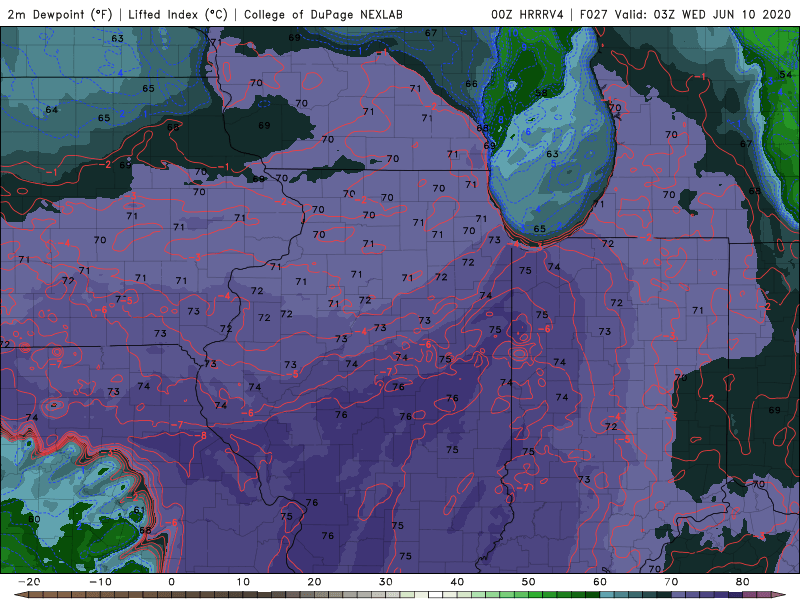Click the 50 label on the color scale

point(529,582)
